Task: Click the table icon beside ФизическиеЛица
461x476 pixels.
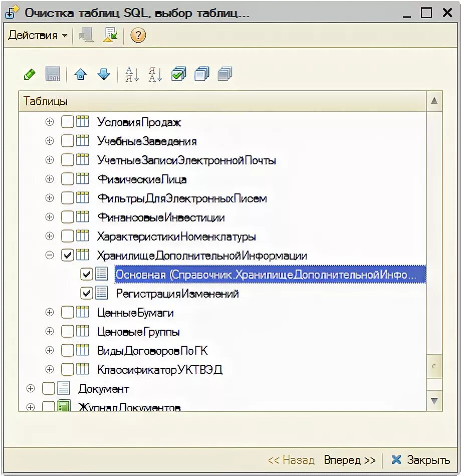Action: click(83, 179)
